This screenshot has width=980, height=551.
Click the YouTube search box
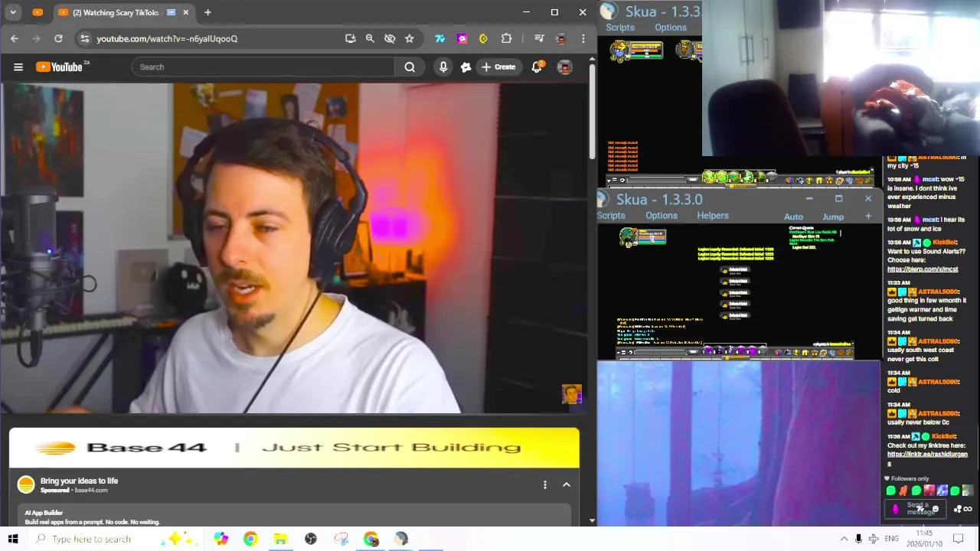pos(263,67)
